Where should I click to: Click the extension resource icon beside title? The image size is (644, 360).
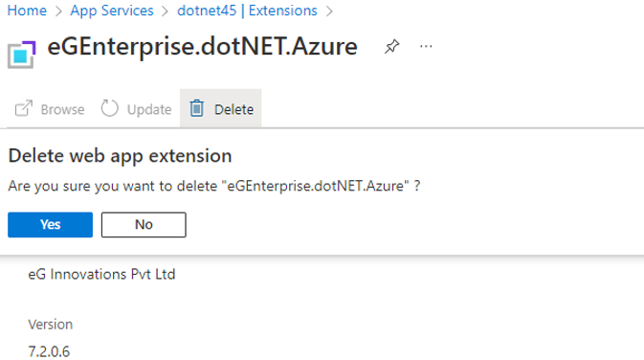(22, 55)
